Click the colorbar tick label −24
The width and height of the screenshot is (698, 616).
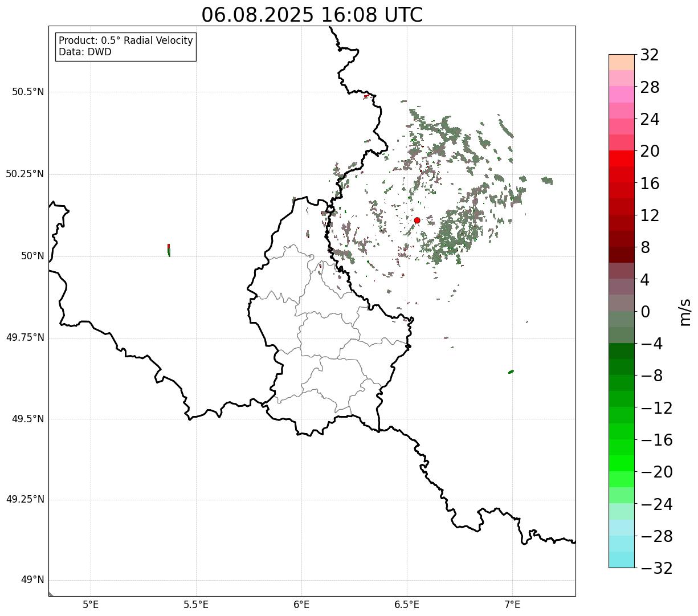tap(656, 504)
